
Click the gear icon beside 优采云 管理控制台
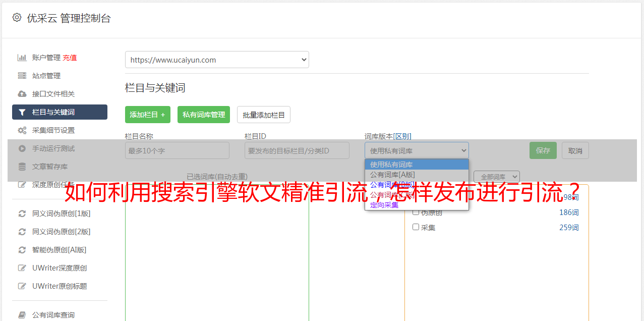[17, 18]
